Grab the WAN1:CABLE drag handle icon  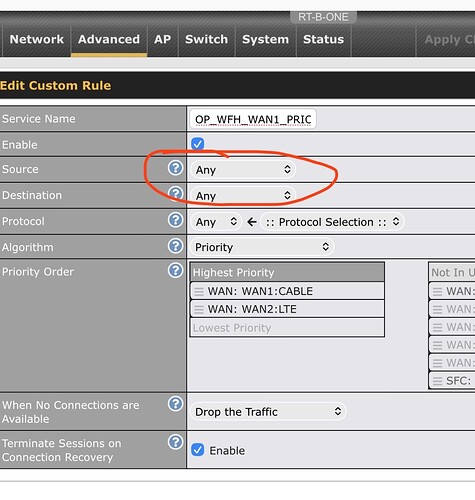[x=199, y=291]
